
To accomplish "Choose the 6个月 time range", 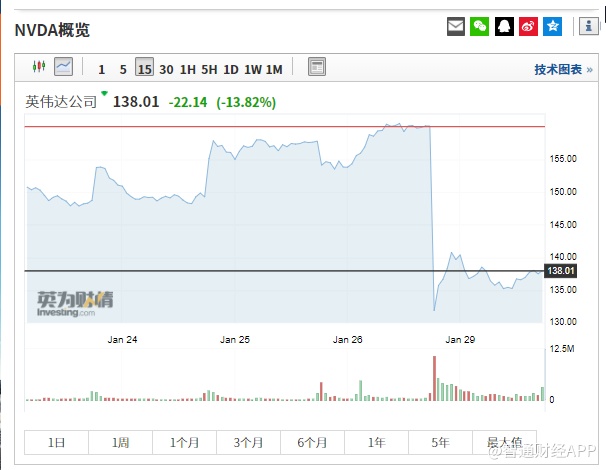I will click(312, 442).
